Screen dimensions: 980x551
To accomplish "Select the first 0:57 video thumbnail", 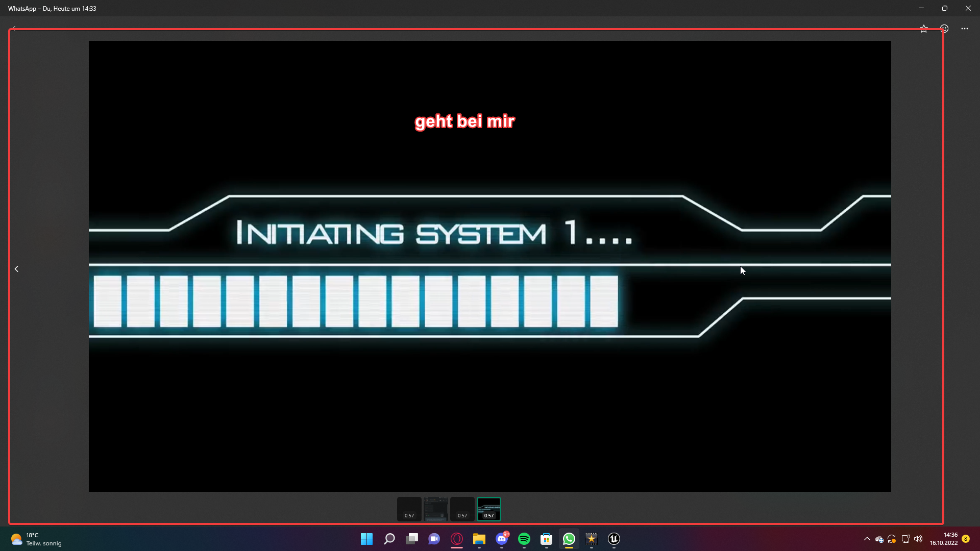I will [409, 509].
